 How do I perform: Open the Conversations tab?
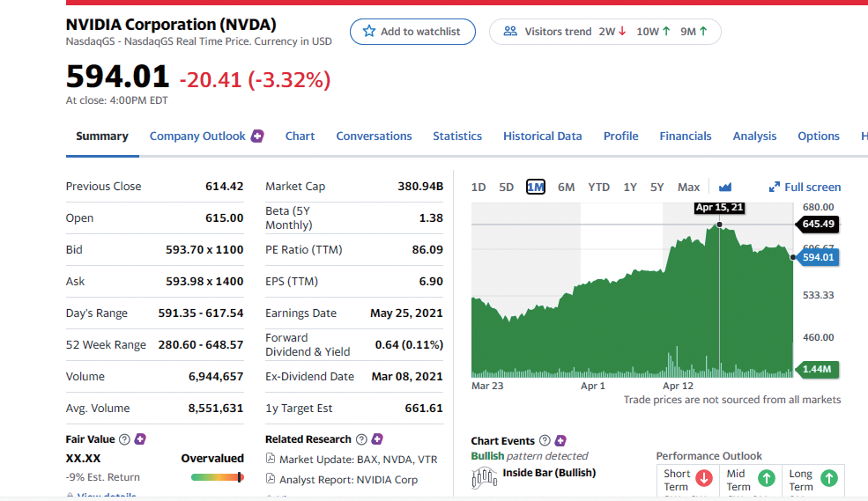pyautogui.click(x=374, y=136)
